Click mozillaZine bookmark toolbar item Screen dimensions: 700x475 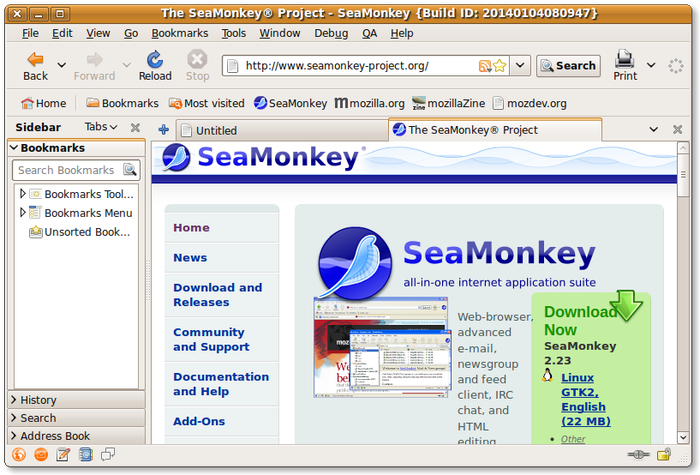[x=448, y=103]
